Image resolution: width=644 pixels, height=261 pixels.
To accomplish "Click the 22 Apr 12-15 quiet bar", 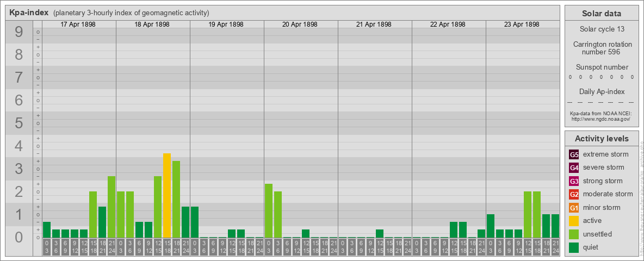I will 454,230.
